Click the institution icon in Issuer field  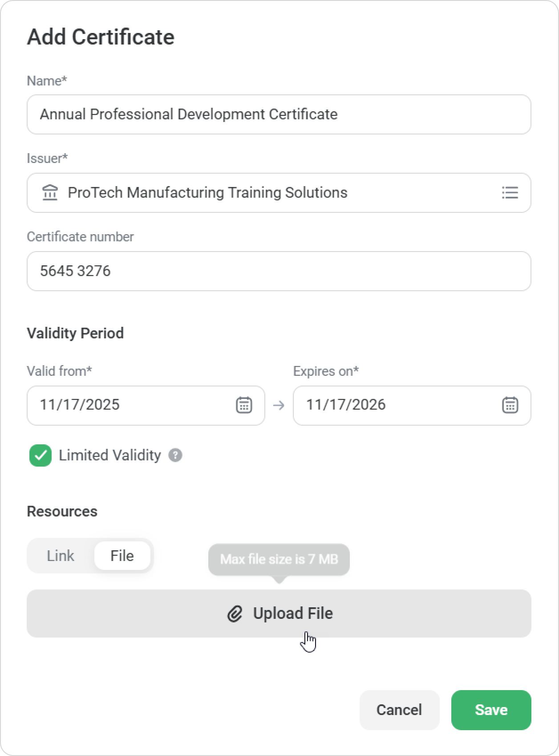click(x=50, y=193)
